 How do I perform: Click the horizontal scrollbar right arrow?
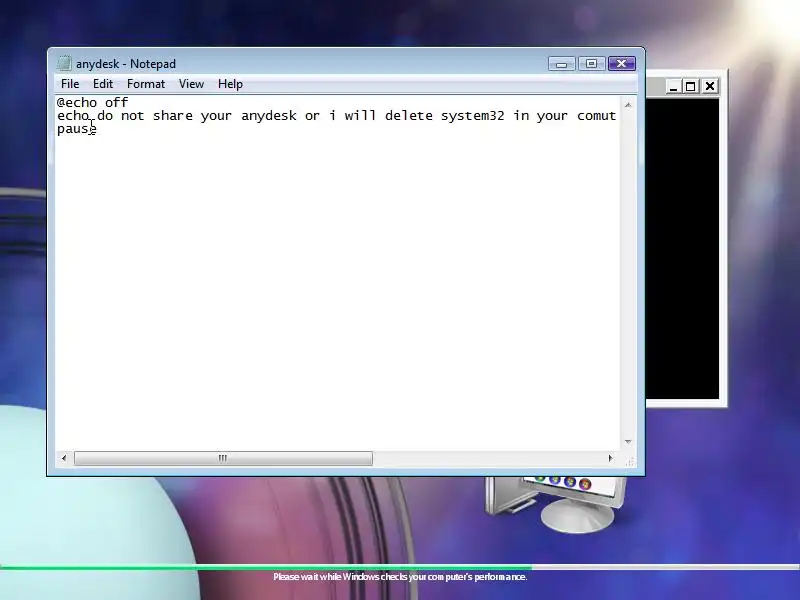coord(610,458)
